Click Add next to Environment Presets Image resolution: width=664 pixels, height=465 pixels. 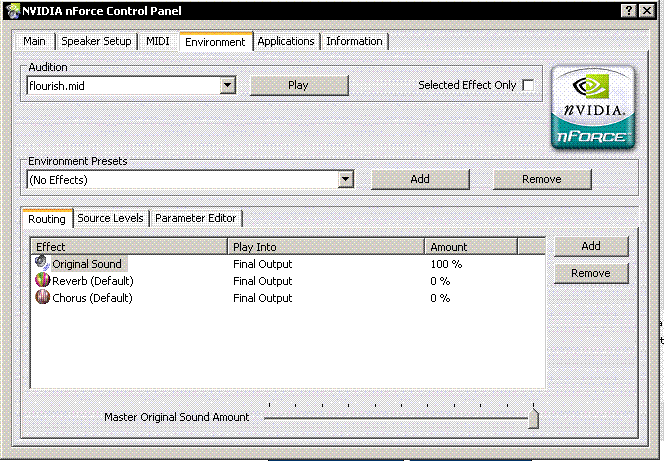pyautogui.click(x=420, y=179)
